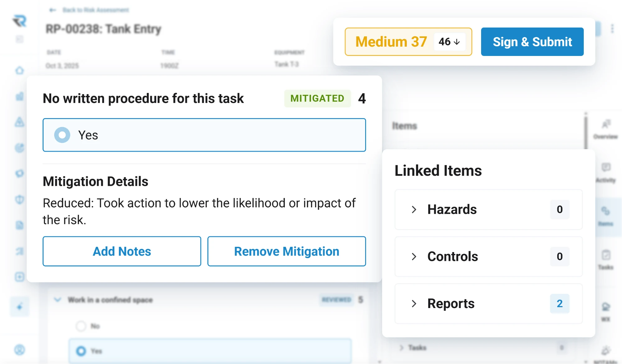The height and width of the screenshot is (364, 622).
Task: Click the Tank T-3 equipment value
Action: (x=286, y=64)
